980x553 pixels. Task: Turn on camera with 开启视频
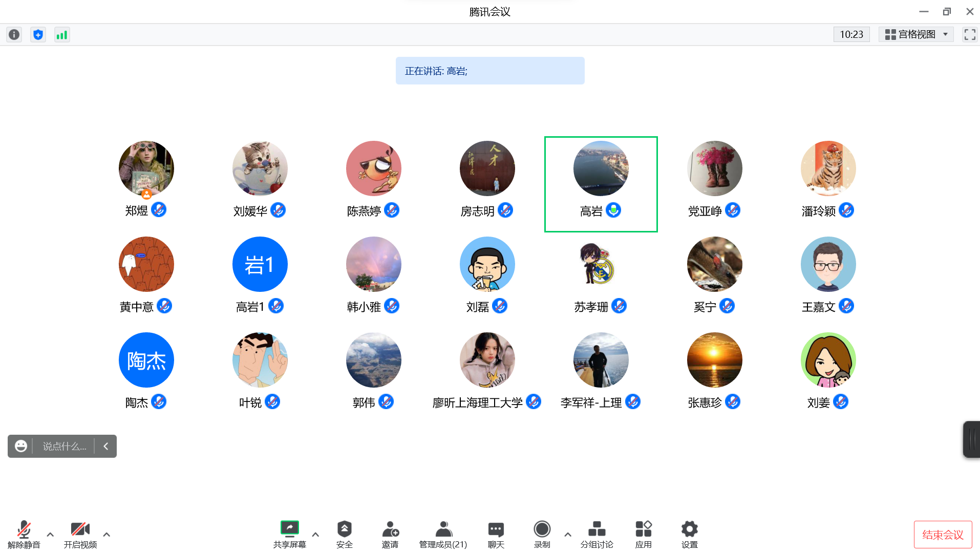(80, 534)
